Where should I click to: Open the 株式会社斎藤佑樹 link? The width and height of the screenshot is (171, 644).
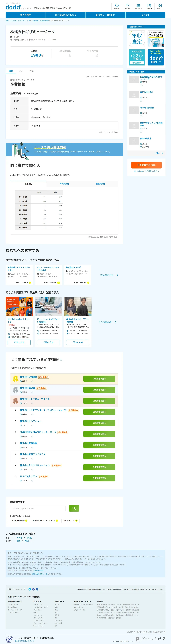tap(28, 443)
